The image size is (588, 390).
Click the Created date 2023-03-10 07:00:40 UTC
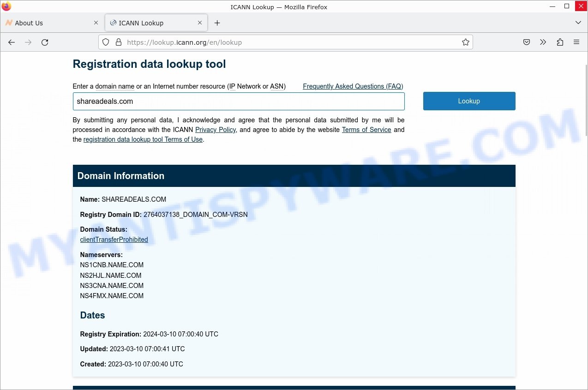[145, 364]
